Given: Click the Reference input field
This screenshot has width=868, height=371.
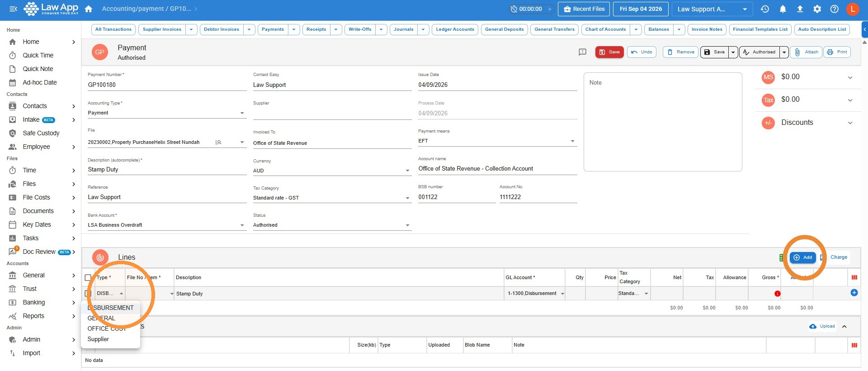Looking at the screenshot, I should coord(167,197).
